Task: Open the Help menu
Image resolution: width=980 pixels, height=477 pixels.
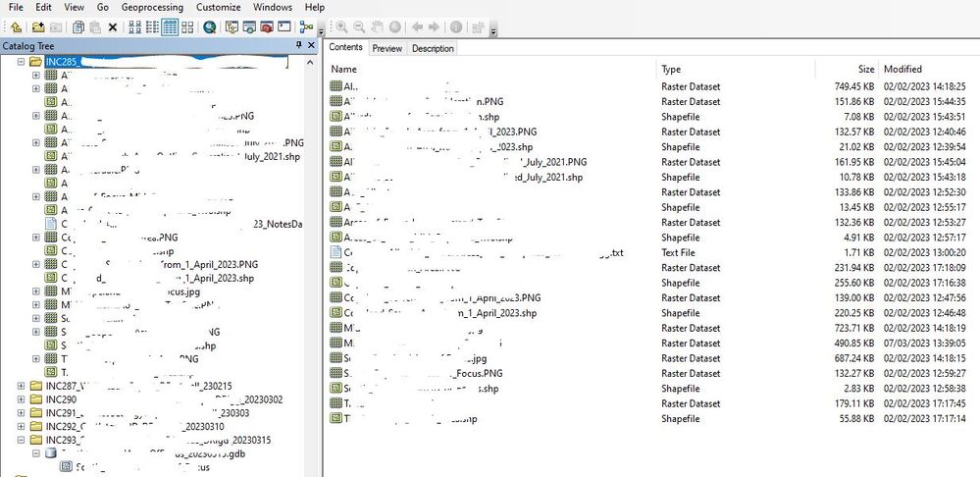Action: click(x=314, y=8)
